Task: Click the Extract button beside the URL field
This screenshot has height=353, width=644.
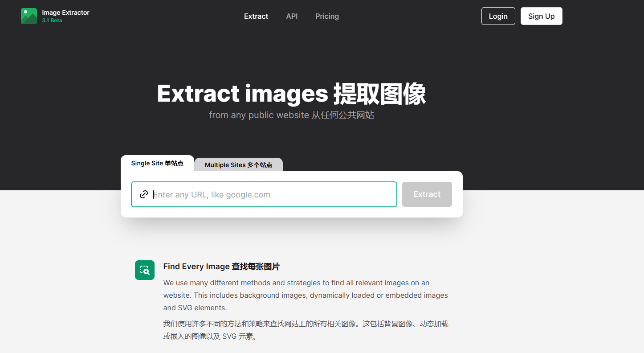Action: click(427, 194)
